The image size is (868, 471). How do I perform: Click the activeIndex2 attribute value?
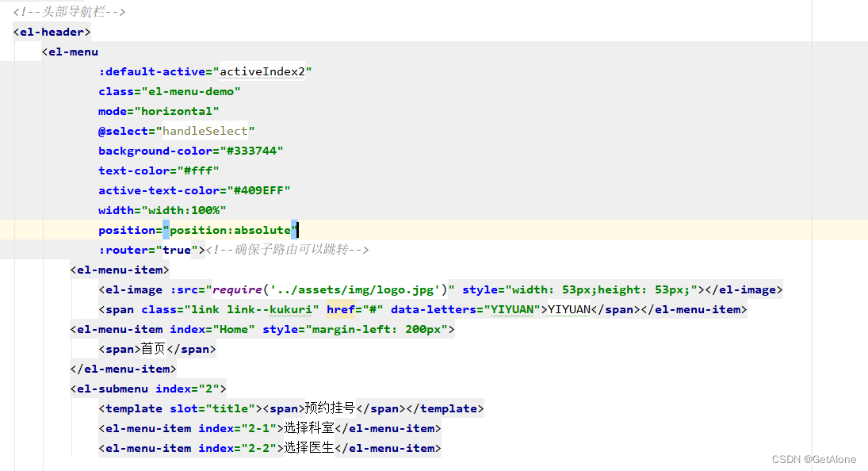(262, 72)
